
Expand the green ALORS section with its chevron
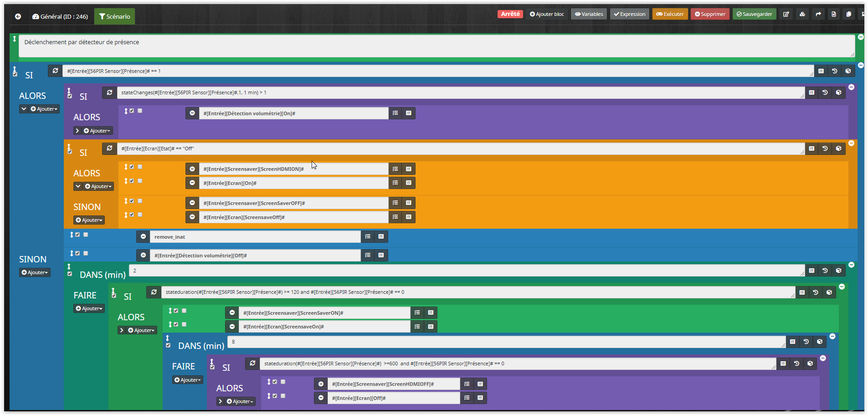122,330
